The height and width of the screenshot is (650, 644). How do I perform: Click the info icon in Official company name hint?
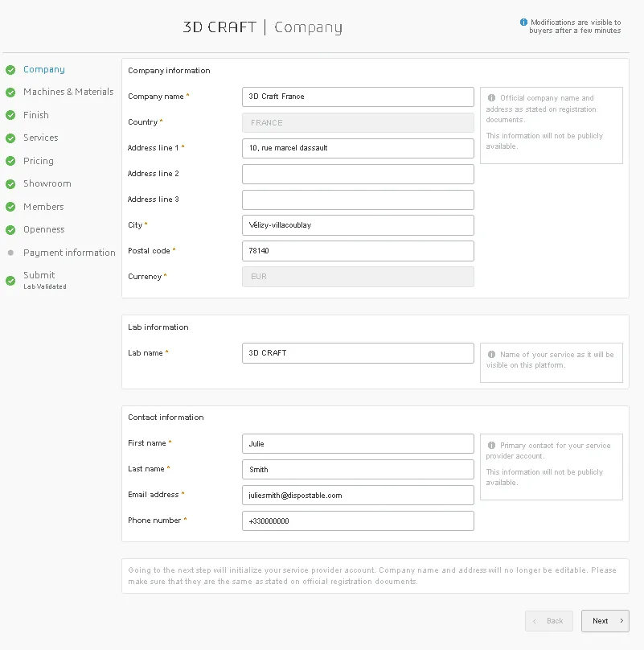click(x=492, y=98)
